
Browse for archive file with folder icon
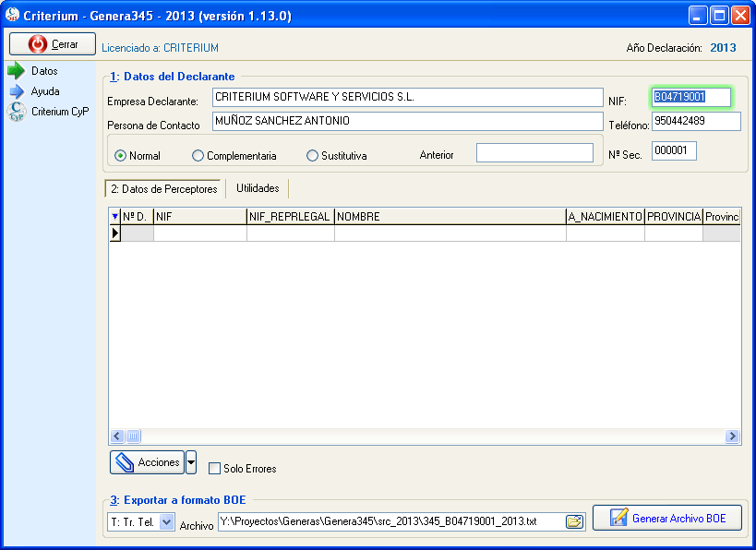(x=574, y=521)
